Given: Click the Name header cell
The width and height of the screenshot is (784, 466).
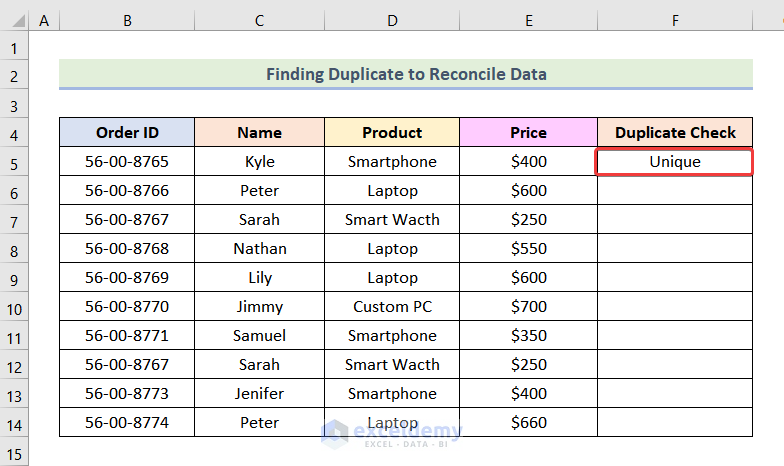Looking at the screenshot, I should [x=260, y=132].
